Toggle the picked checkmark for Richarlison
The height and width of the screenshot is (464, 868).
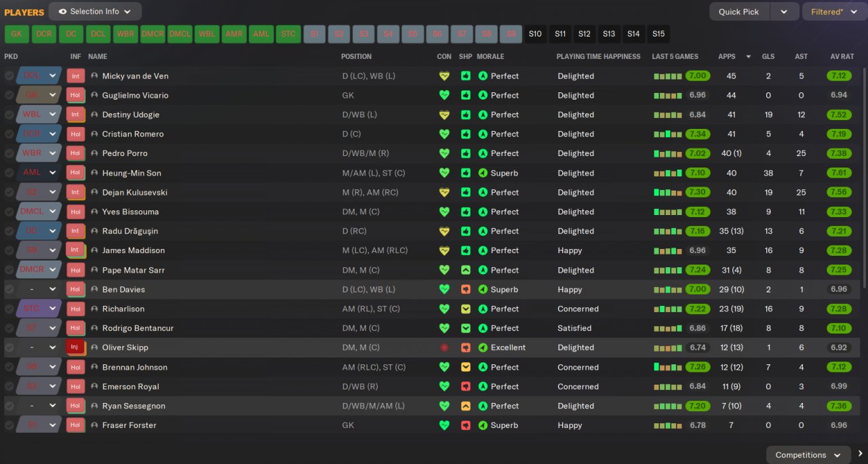click(x=9, y=309)
